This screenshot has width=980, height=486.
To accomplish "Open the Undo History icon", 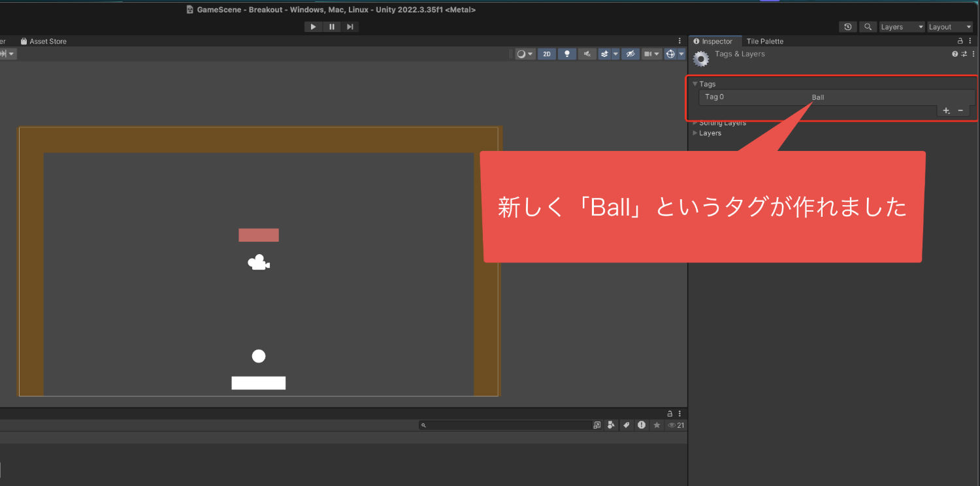I will (848, 27).
